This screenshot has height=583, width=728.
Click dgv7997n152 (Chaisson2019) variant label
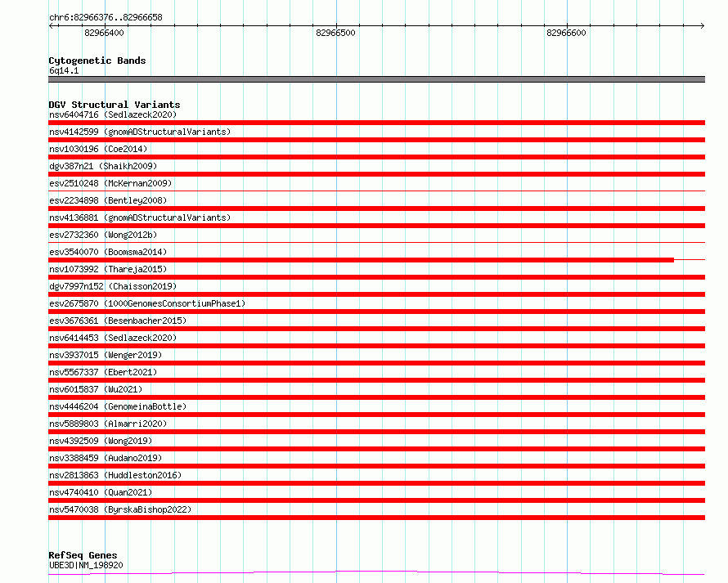click(113, 286)
